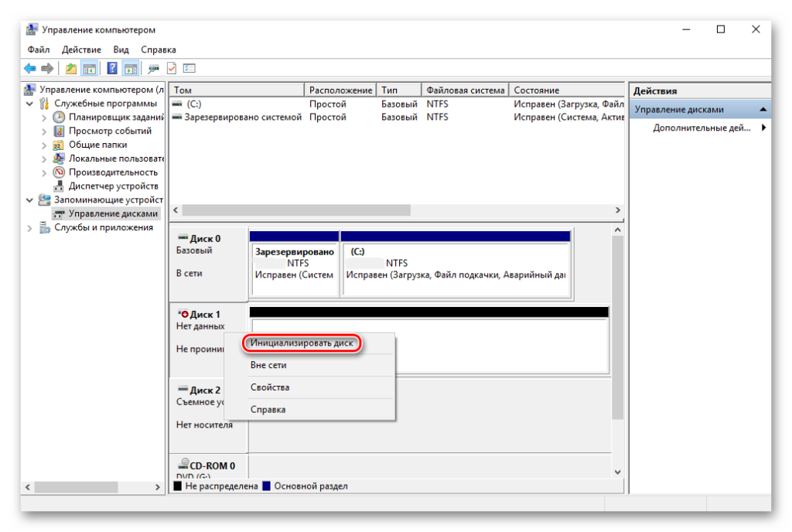Image resolution: width=792 pixels, height=532 pixels.
Task: Toggle the Show/Hide Action Pane toolbar button
Action: (131, 68)
